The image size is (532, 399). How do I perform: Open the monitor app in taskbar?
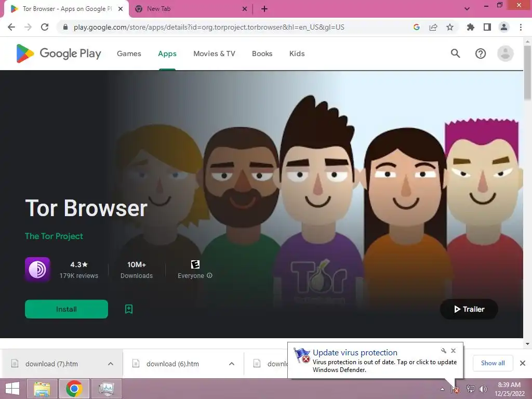[106, 389]
